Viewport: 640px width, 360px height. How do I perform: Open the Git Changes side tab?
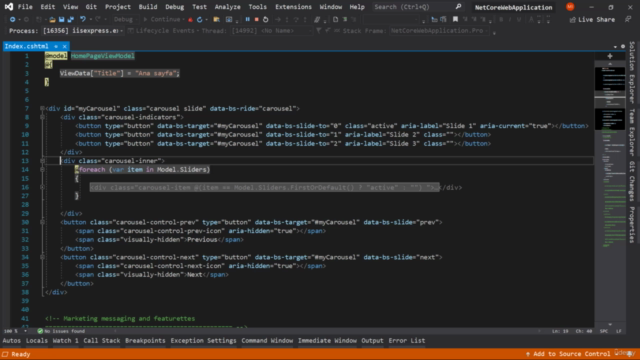632,181
